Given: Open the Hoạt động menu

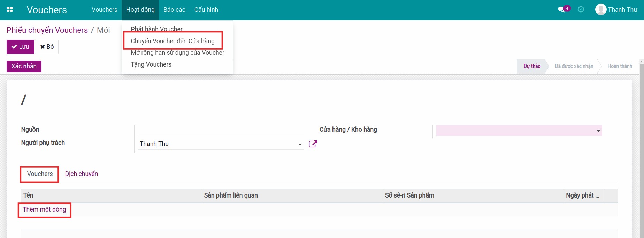Looking at the screenshot, I should click(140, 10).
